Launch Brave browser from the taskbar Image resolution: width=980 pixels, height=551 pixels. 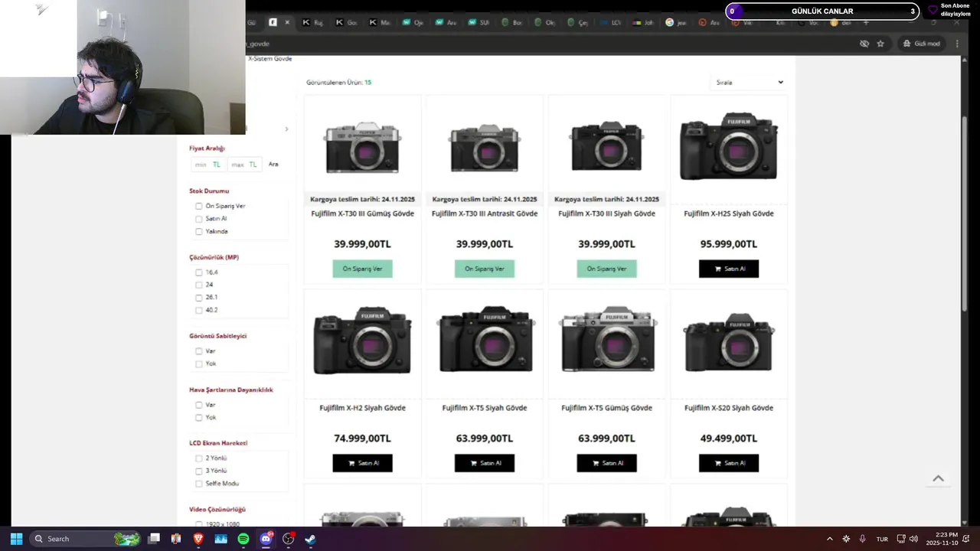(199, 539)
